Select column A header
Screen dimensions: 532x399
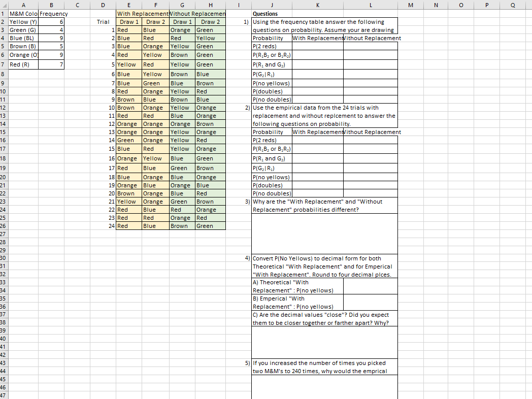[x=23, y=5]
